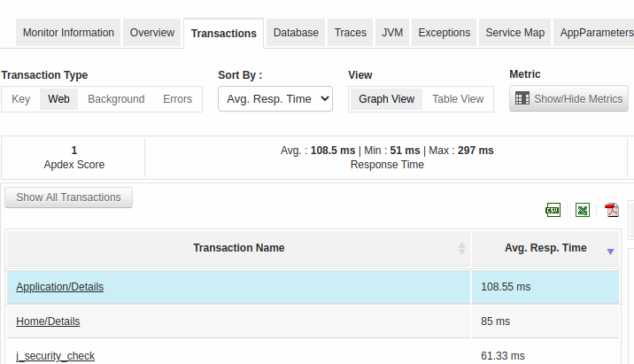
Task: Export transactions to Excel
Action: 583,210
